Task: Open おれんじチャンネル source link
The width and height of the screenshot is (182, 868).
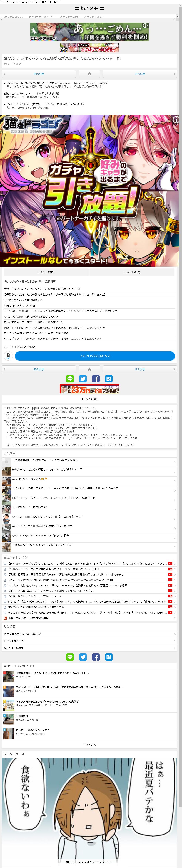Action: (x=69, y=104)
